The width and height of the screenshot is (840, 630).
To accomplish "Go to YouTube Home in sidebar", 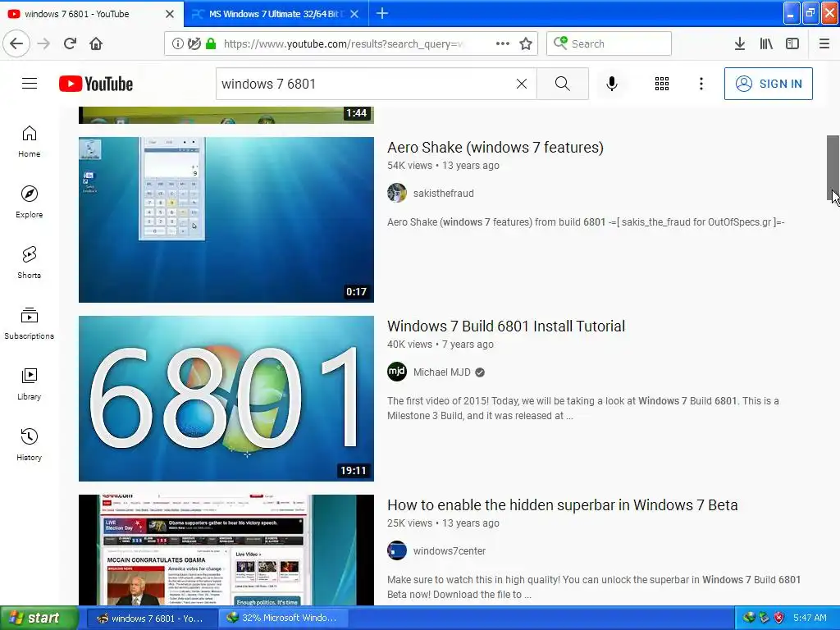I will pyautogui.click(x=30, y=141).
